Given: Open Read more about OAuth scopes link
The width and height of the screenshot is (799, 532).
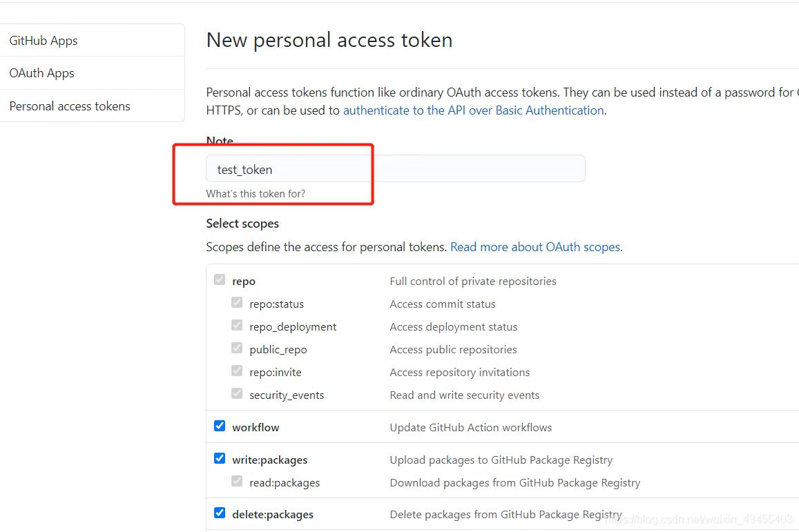Looking at the screenshot, I should [536, 247].
